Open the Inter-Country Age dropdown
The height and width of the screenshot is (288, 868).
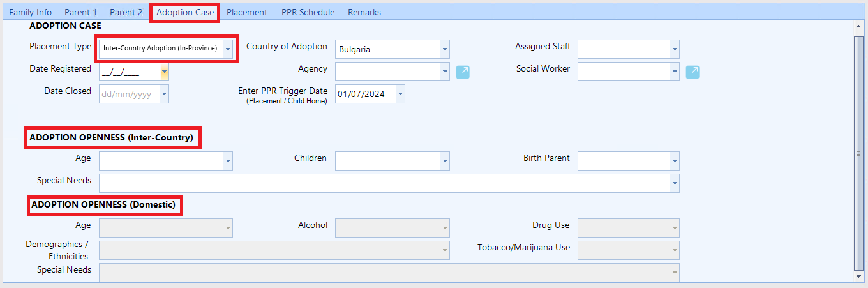(228, 162)
